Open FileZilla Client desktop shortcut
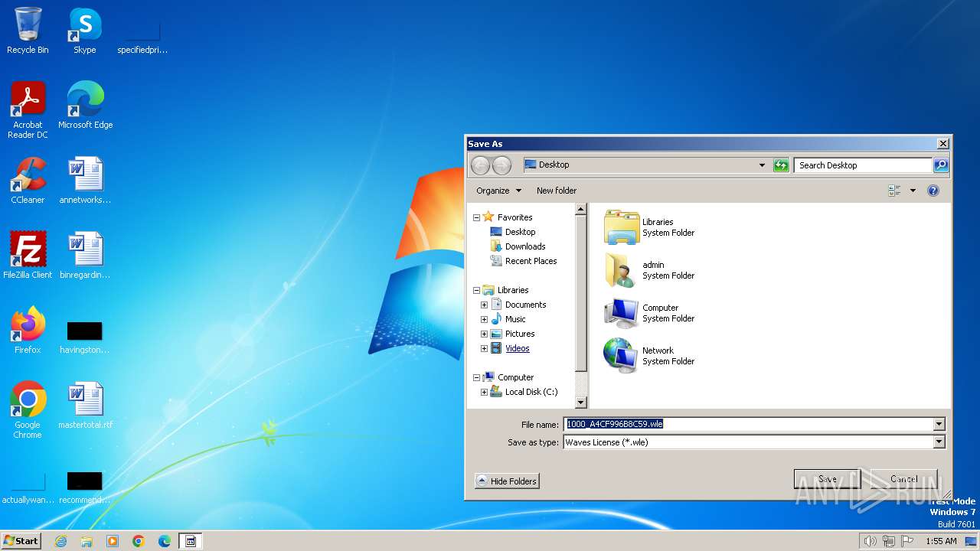980x551 pixels. click(28, 256)
